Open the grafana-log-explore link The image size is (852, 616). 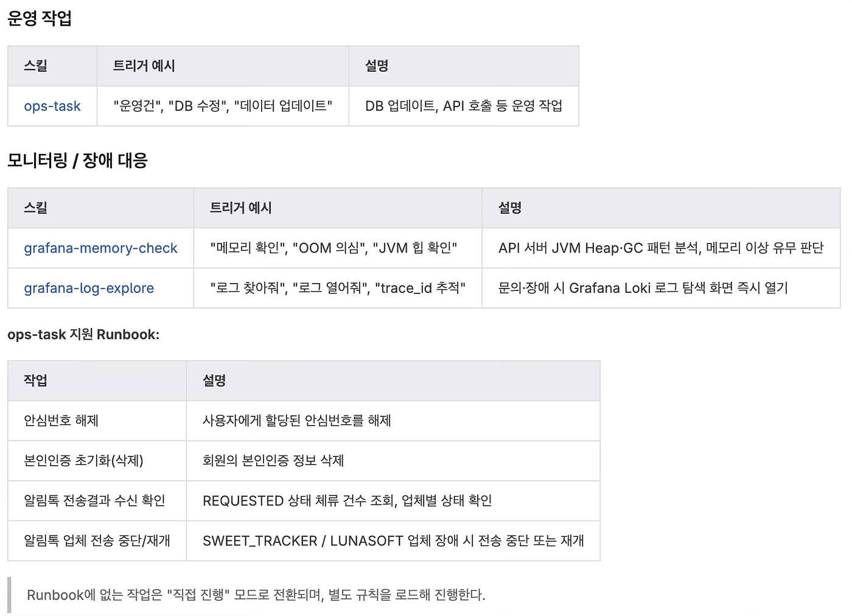click(89, 289)
